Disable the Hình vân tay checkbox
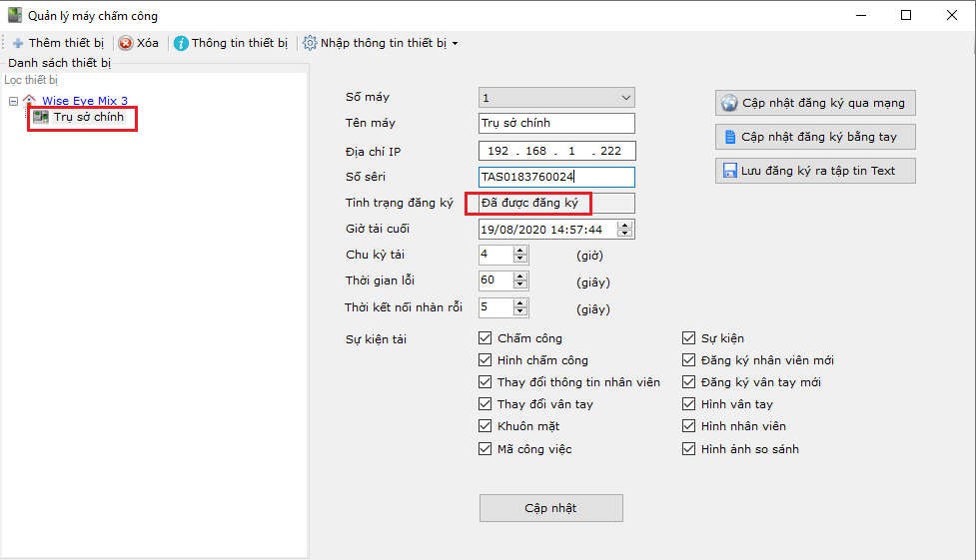 689,404
